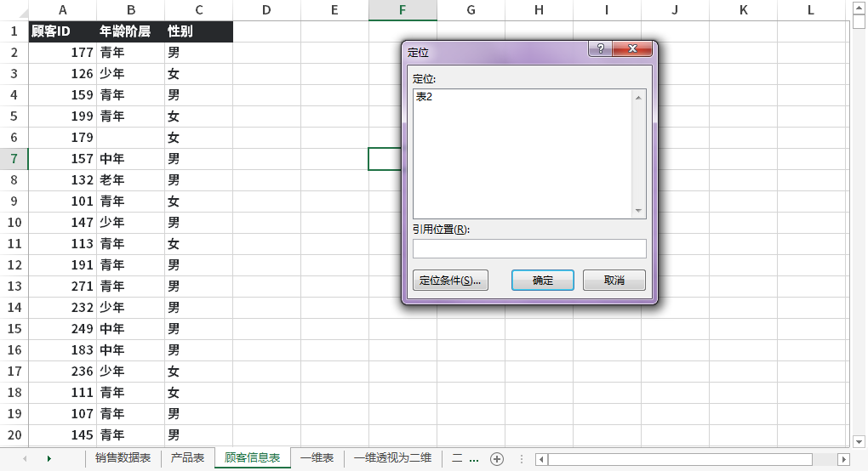The width and height of the screenshot is (868, 471).
Task: Click the 女 cell in row 17
Action: coord(199,372)
